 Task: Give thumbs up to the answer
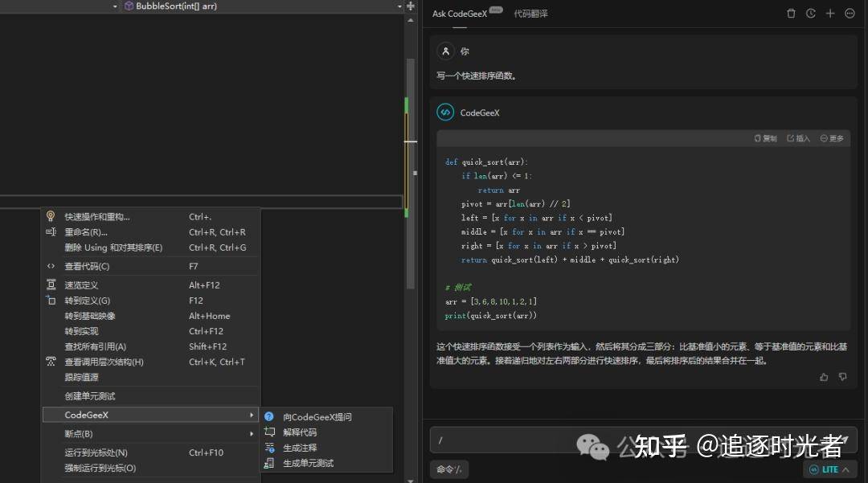tap(824, 377)
